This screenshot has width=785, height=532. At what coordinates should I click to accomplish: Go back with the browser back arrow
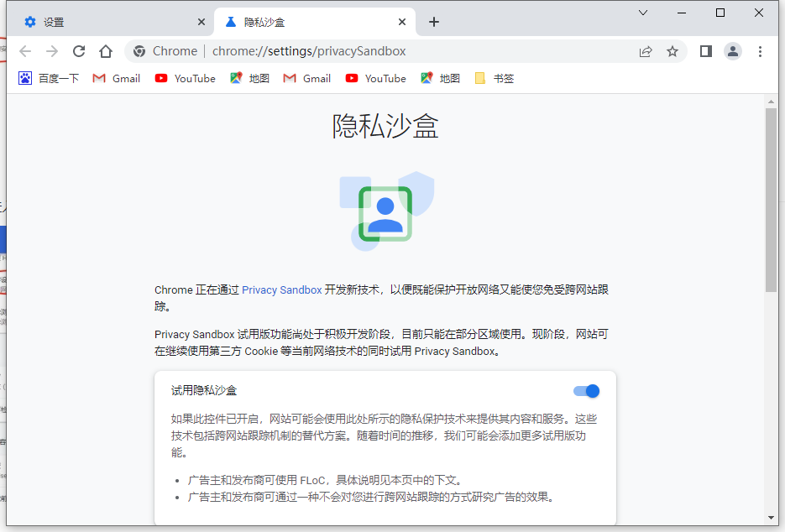pyautogui.click(x=25, y=51)
